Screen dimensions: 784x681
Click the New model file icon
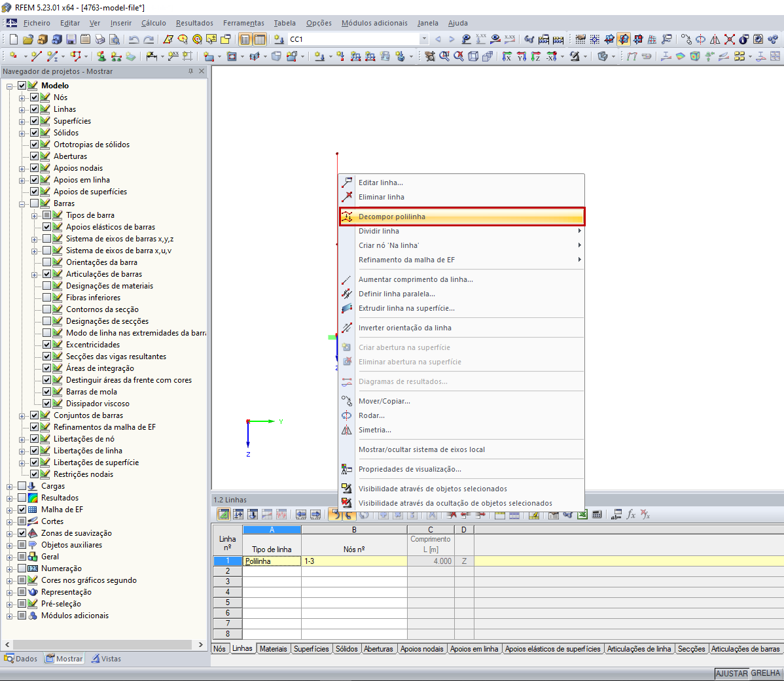click(14, 39)
